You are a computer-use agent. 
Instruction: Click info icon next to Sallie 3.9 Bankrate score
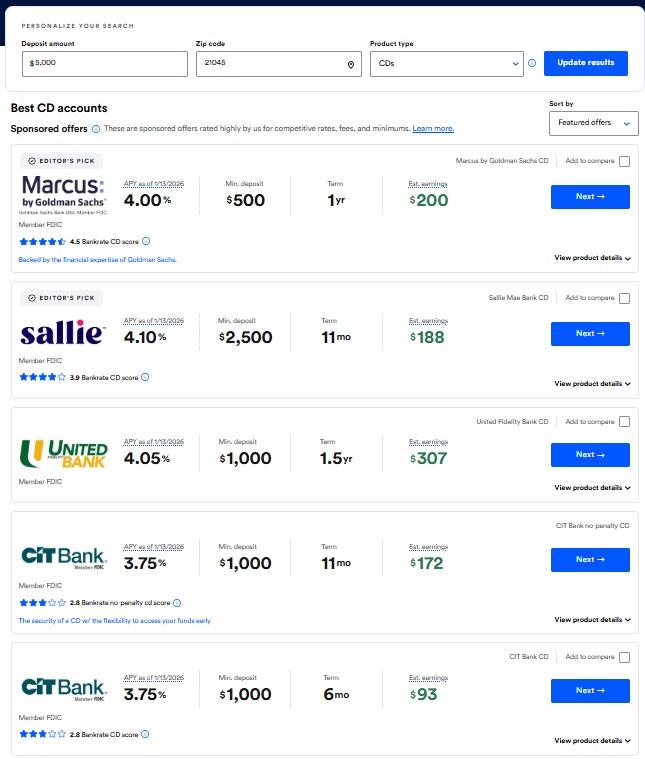[145, 377]
